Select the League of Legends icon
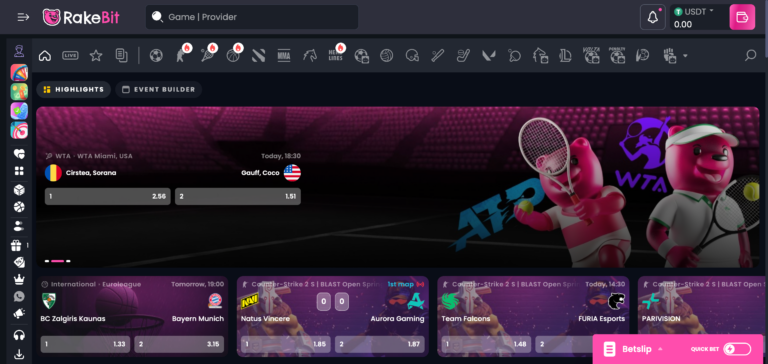768x364 pixels. [566, 56]
